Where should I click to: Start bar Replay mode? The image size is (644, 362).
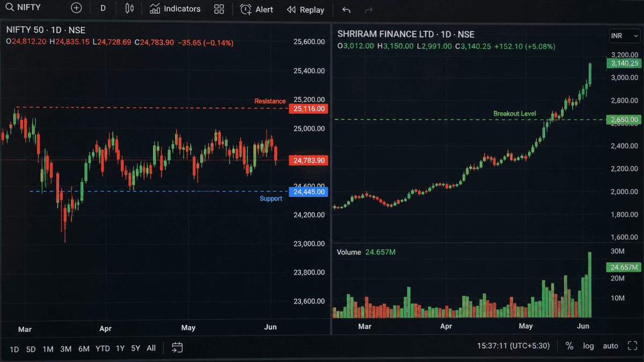(x=305, y=10)
